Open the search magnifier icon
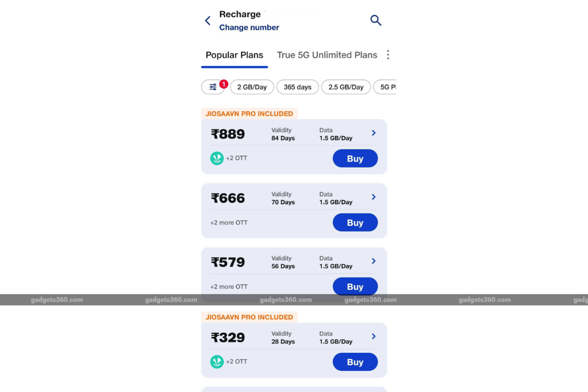The height and width of the screenshot is (392, 588). [375, 20]
